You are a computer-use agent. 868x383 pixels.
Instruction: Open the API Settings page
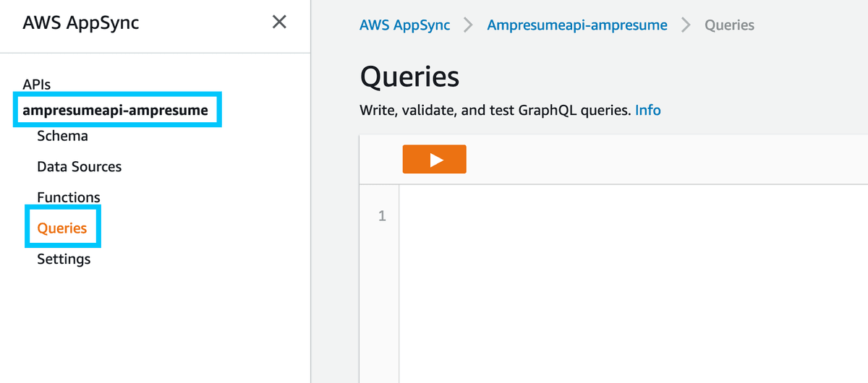(x=64, y=259)
